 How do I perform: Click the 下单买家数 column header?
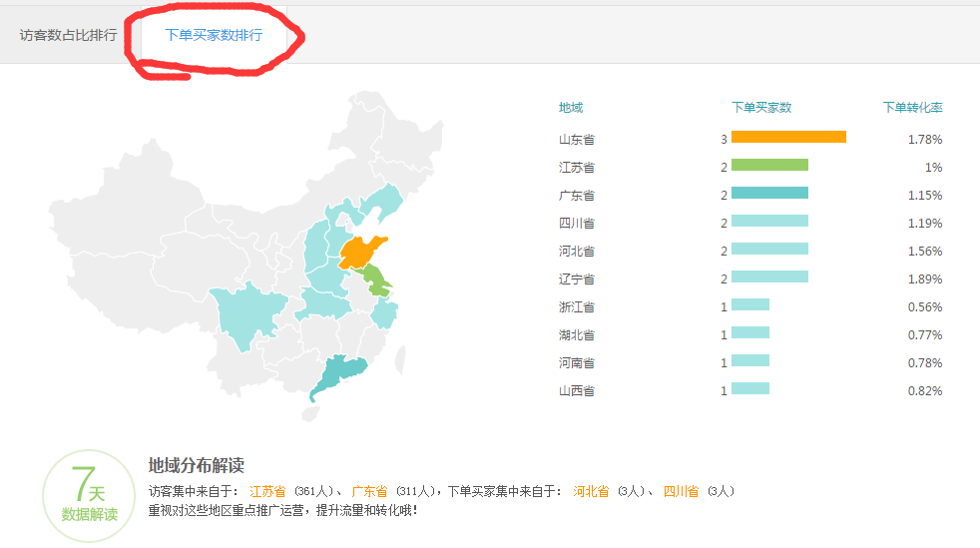pos(761,108)
